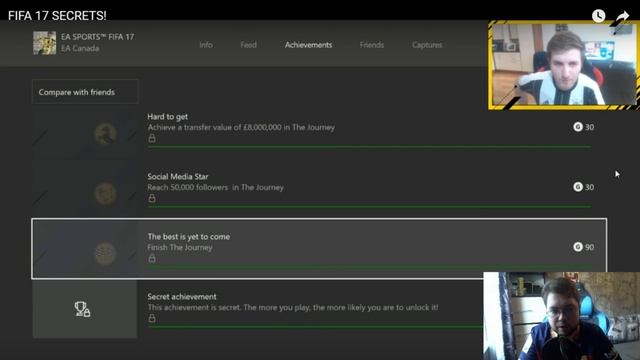Viewport: 640px width, 360px height.
Task: Click the Compare with friends button
Action: coord(85,92)
